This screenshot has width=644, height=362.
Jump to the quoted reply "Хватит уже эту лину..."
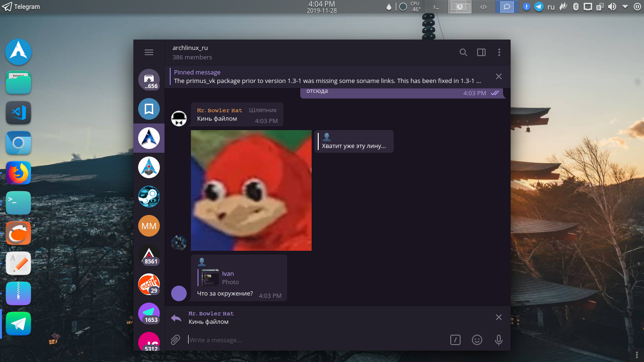coord(354,141)
